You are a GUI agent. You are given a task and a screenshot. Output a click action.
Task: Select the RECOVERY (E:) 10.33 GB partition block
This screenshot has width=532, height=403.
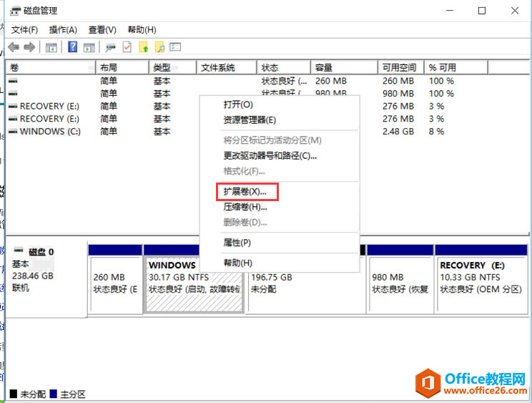pos(481,283)
